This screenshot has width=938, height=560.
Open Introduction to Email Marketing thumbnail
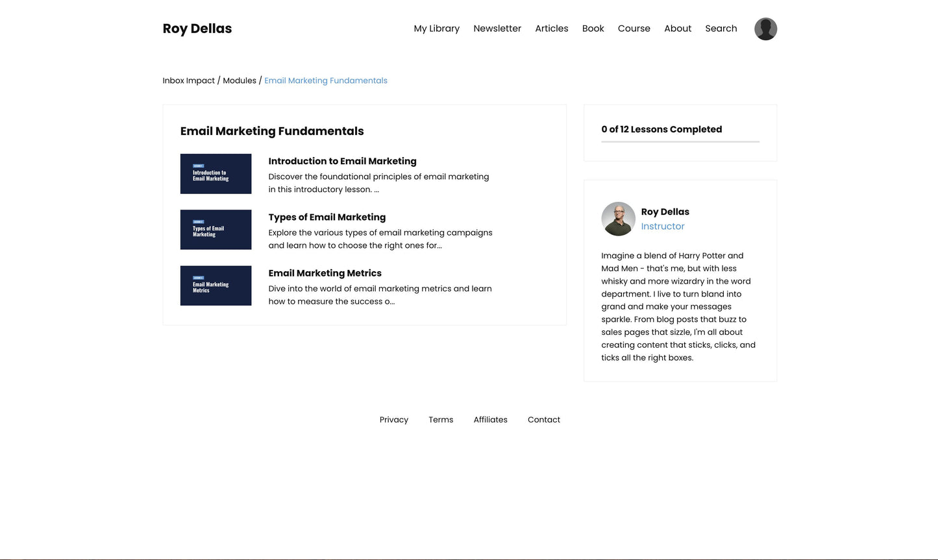click(216, 174)
